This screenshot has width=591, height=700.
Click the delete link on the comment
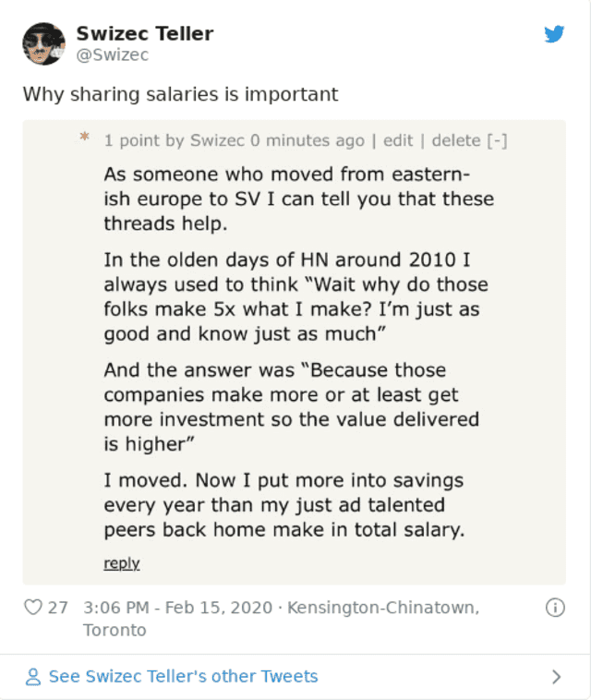[x=455, y=140]
